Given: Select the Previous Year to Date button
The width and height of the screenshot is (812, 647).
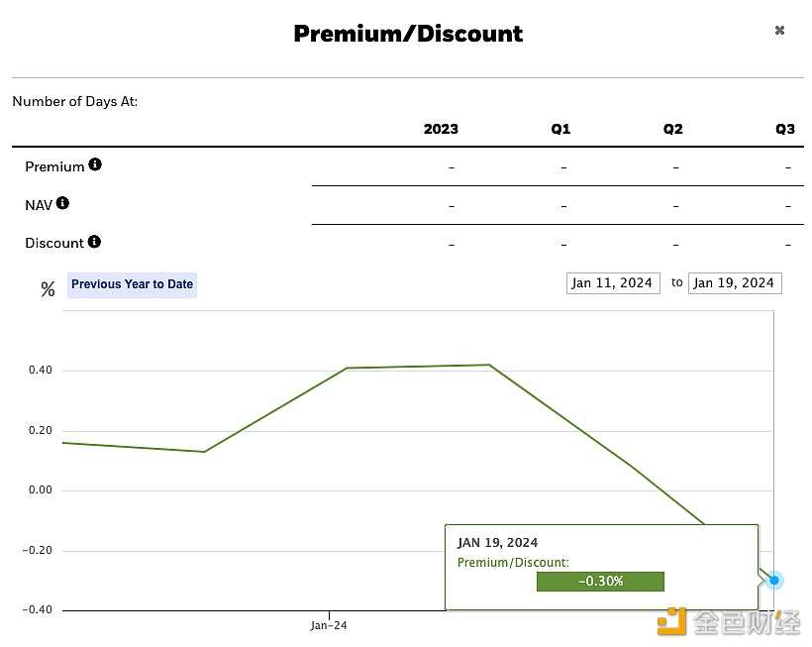Looking at the screenshot, I should [x=132, y=284].
